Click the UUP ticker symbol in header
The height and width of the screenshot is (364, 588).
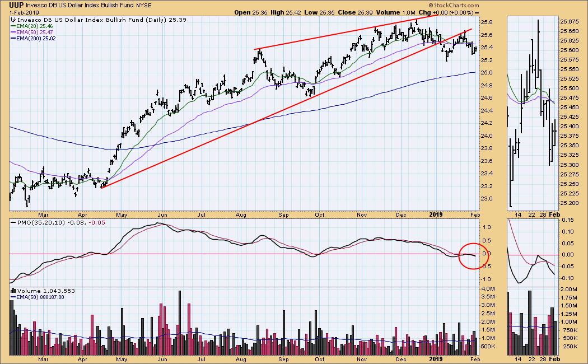16,5
